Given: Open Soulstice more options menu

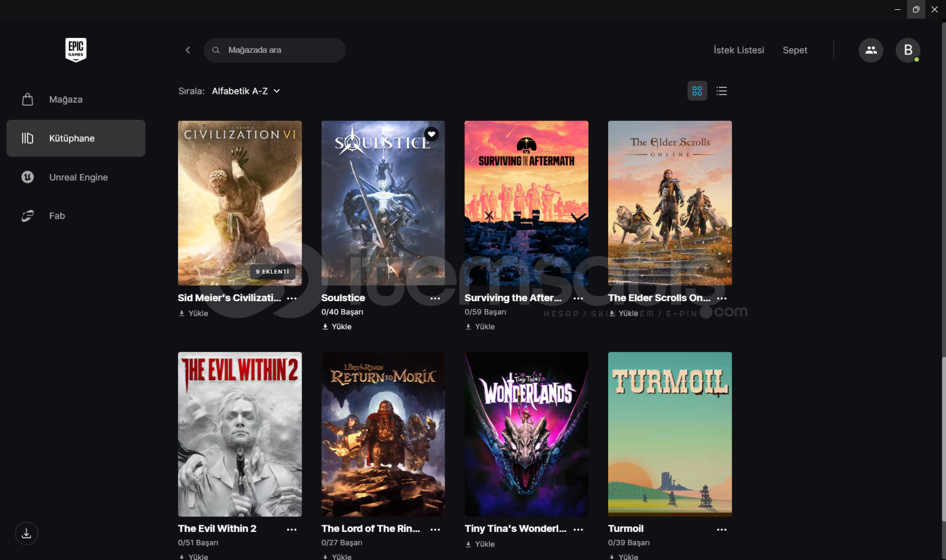Looking at the screenshot, I should point(435,298).
